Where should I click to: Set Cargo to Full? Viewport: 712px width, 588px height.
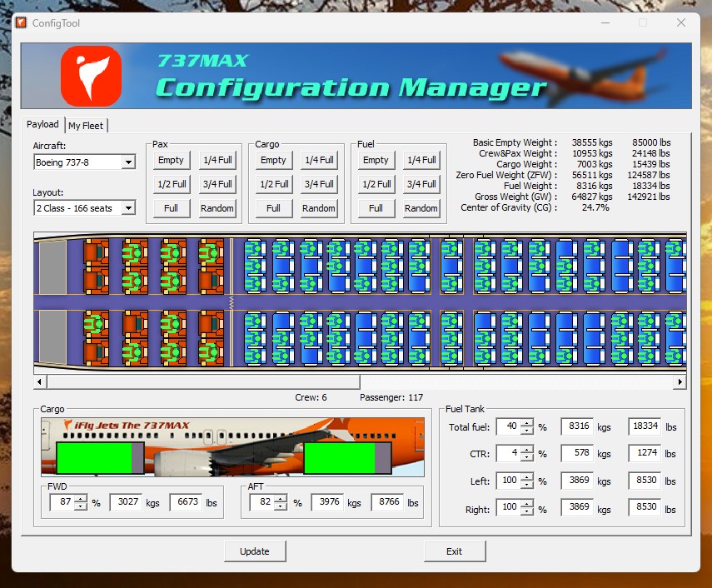click(274, 208)
